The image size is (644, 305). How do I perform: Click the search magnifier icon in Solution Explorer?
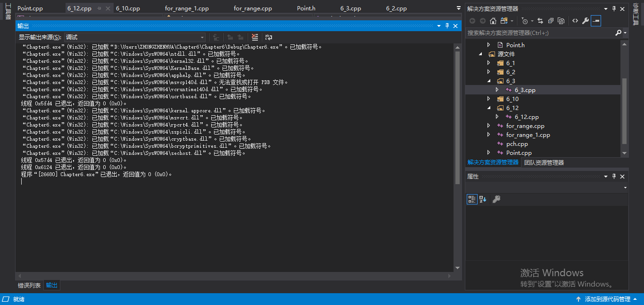pos(619,33)
